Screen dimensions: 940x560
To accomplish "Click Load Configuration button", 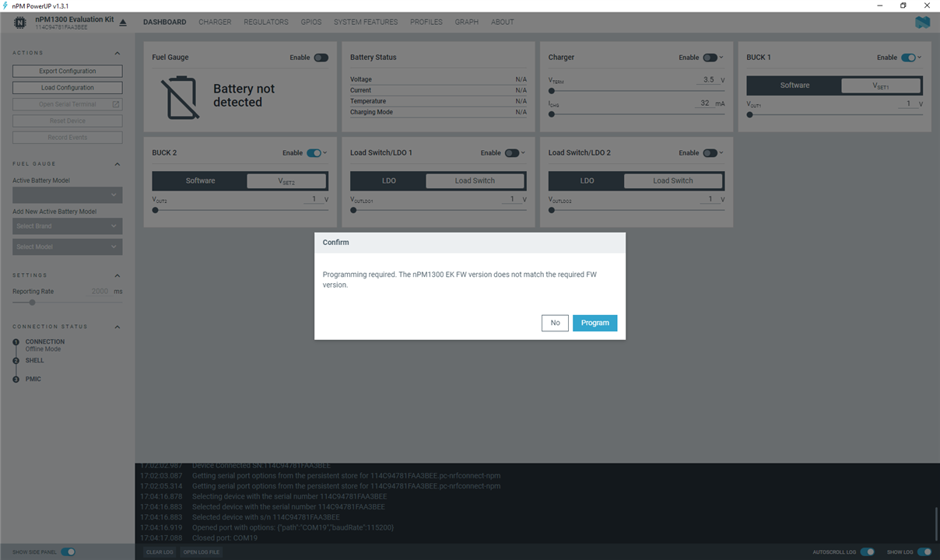I will click(x=68, y=88).
